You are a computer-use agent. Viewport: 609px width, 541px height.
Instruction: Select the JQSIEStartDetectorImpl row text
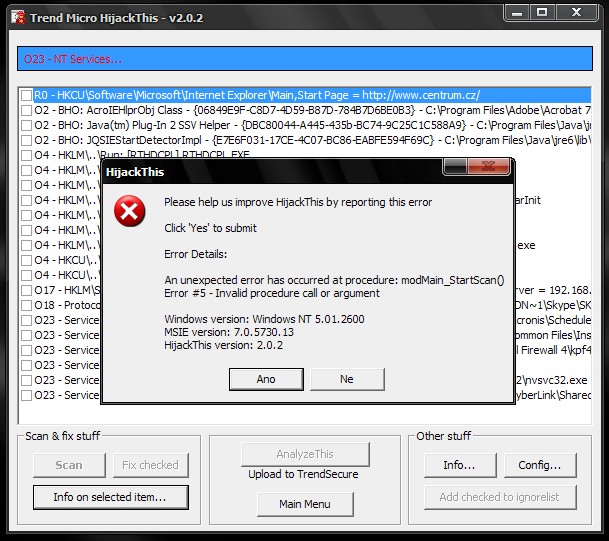312,141
